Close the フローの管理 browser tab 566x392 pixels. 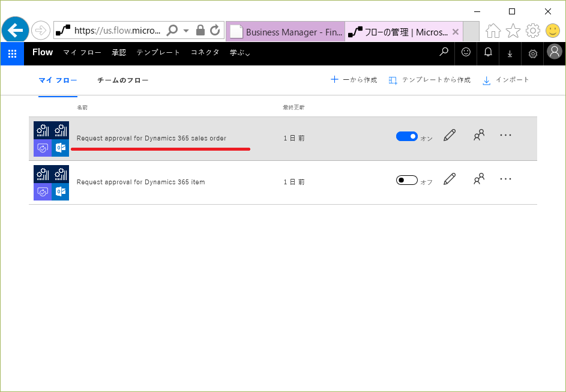456,32
